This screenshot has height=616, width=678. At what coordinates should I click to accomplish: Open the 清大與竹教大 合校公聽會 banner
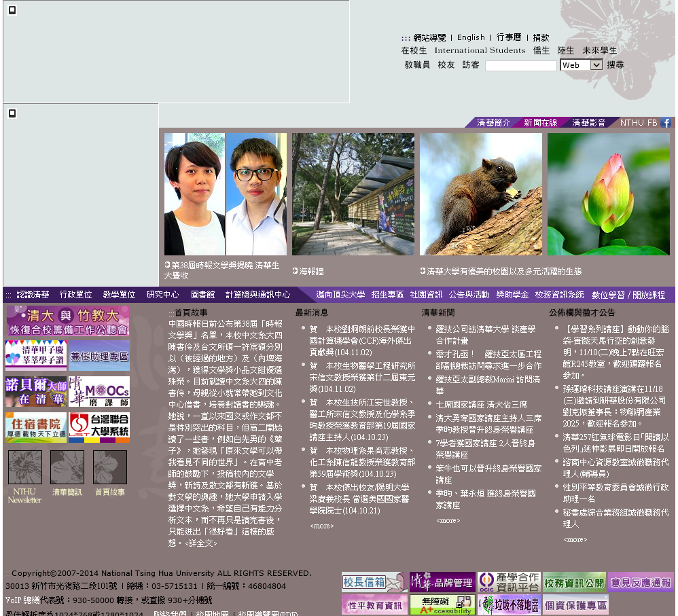pyautogui.click(x=67, y=321)
